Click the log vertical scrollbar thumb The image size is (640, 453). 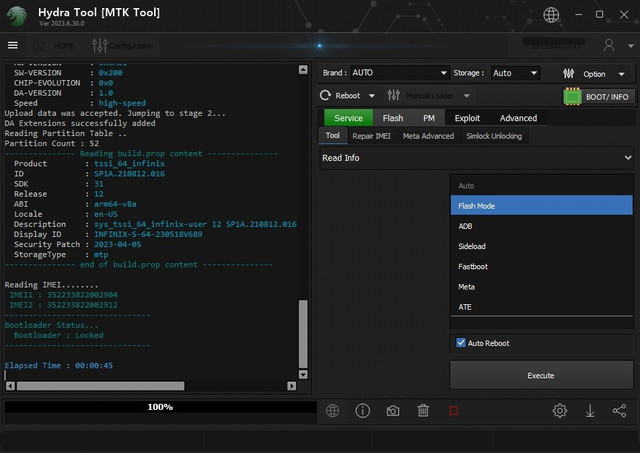click(x=303, y=334)
